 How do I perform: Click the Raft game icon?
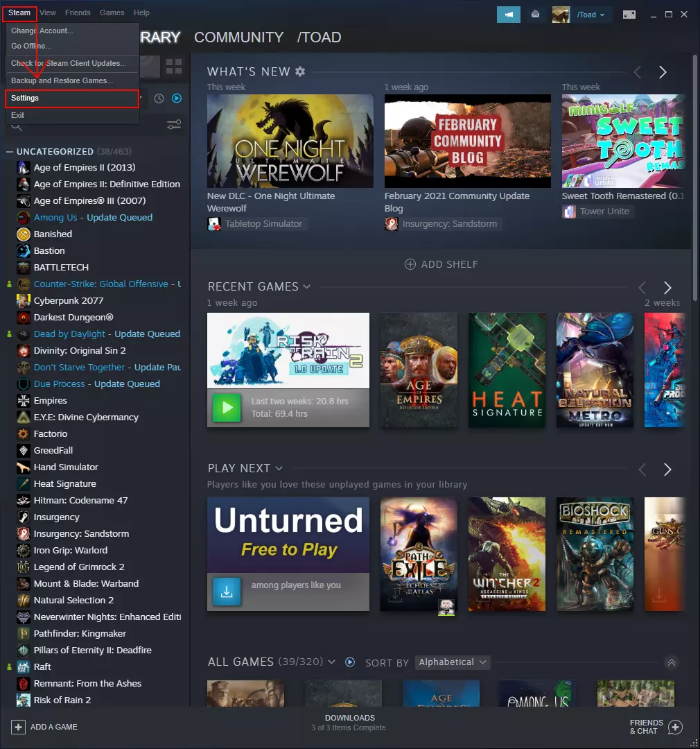pyautogui.click(x=24, y=667)
